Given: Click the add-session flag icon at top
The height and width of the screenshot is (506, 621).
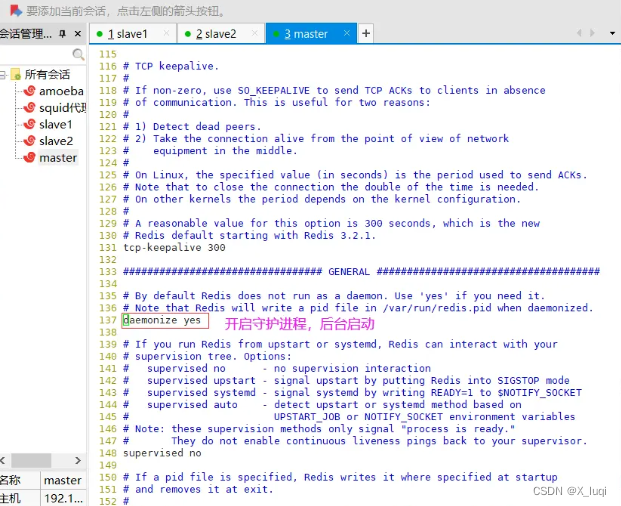Looking at the screenshot, I should [x=15, y=11].
